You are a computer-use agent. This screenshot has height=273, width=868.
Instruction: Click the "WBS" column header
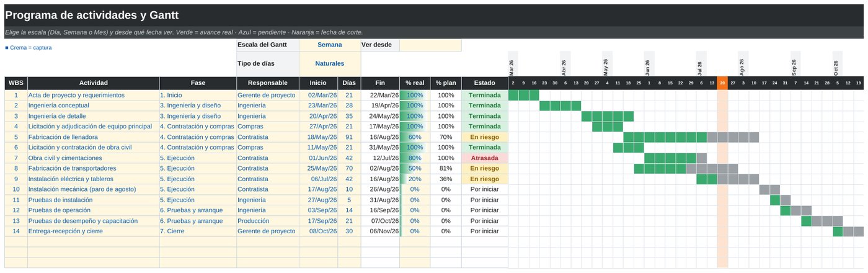tap(16, 83)
